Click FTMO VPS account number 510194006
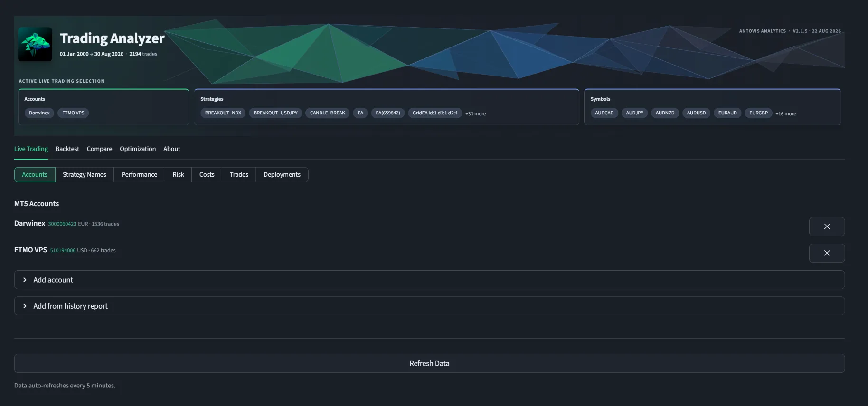The height and width of the screenshot is (406, 868). tap(63, 250)
